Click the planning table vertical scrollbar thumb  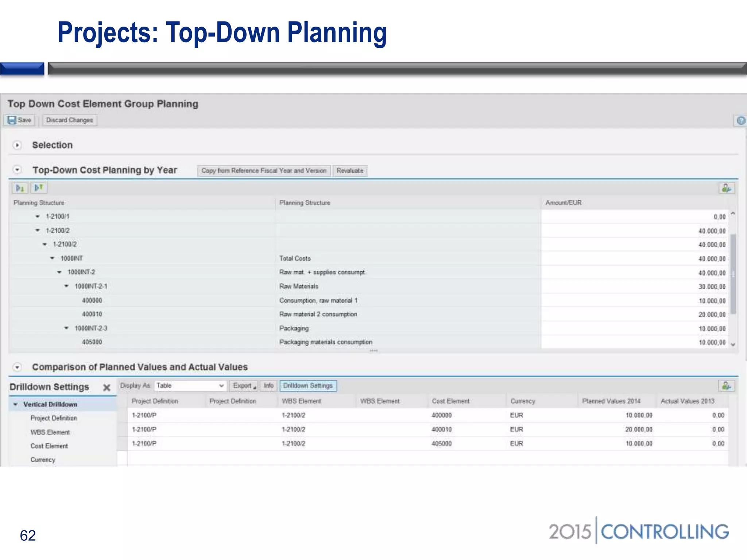tap(733, 273)
